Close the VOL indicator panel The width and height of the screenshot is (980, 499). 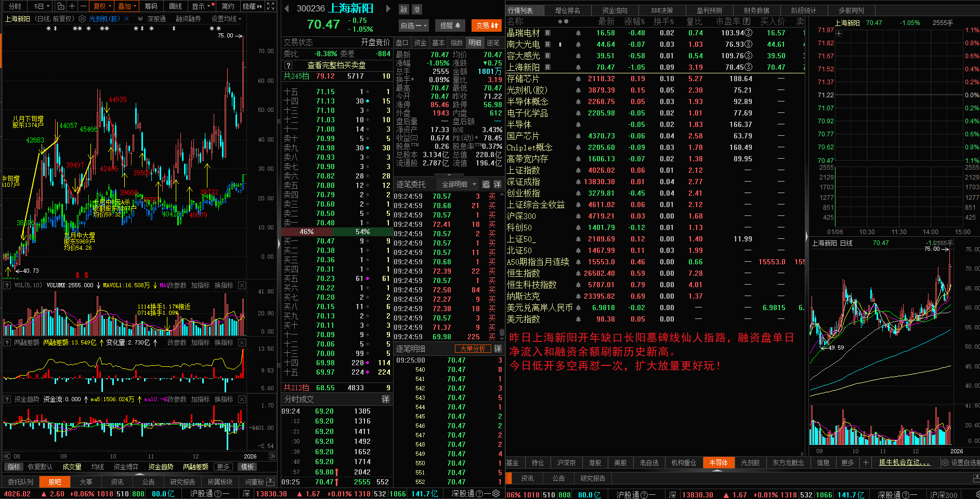pos(242,285)
